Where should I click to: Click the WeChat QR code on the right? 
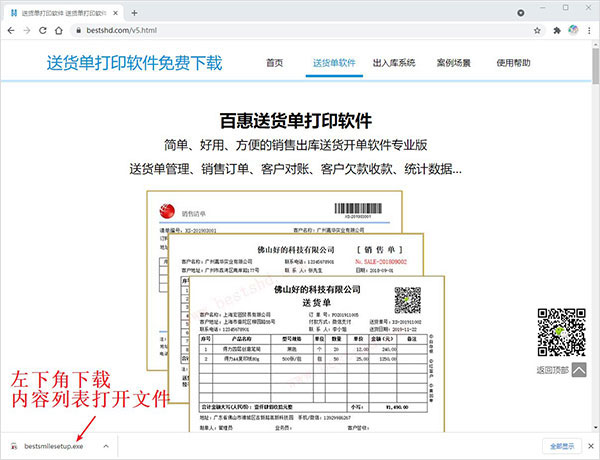coord(561,332)
